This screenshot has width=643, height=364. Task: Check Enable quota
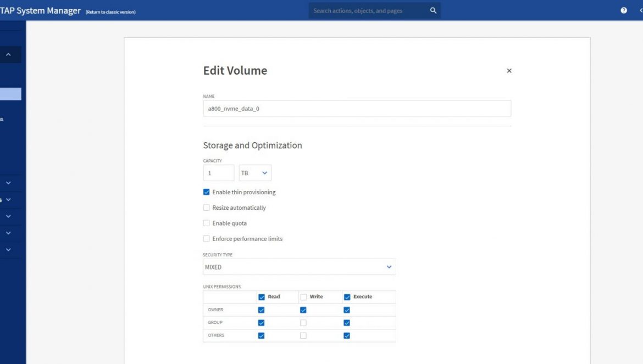coord(206,223)
